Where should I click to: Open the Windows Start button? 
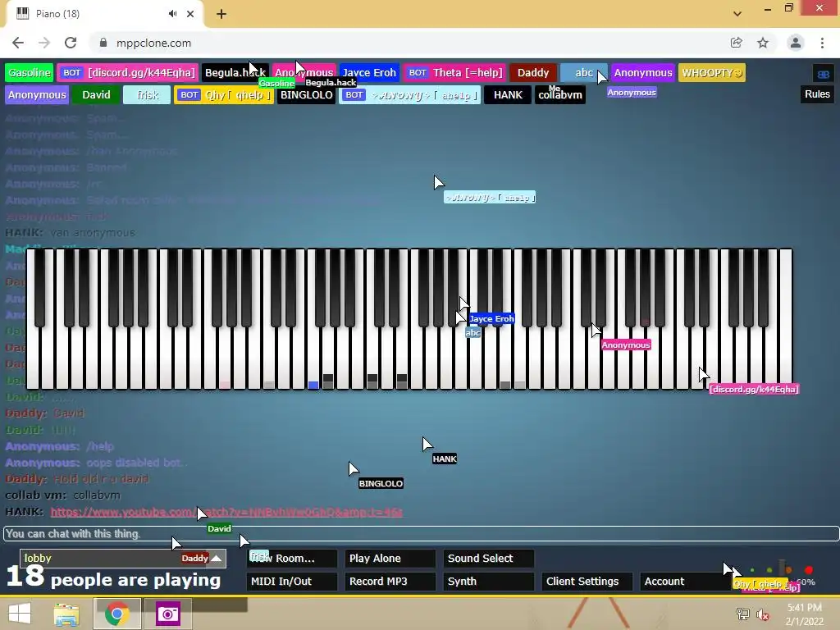(20, 614)
